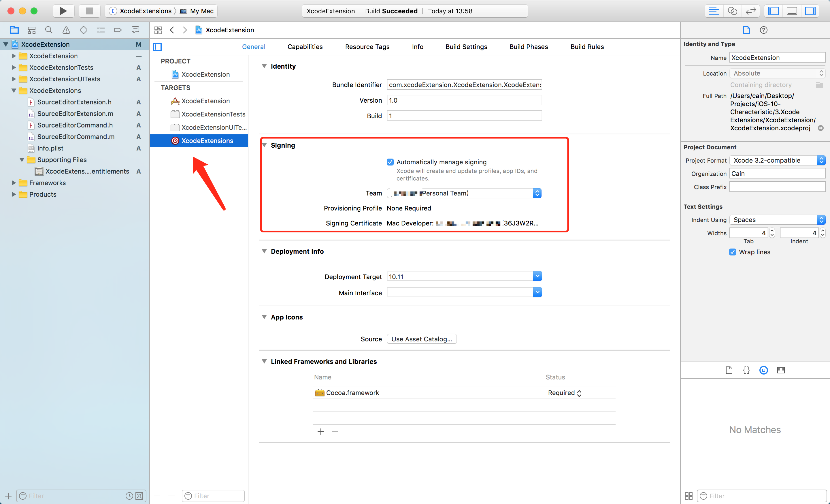This screenshot has height=504, width=830.
Task: Add a linked framework with plus button
Action: click(x=320, y=432)
